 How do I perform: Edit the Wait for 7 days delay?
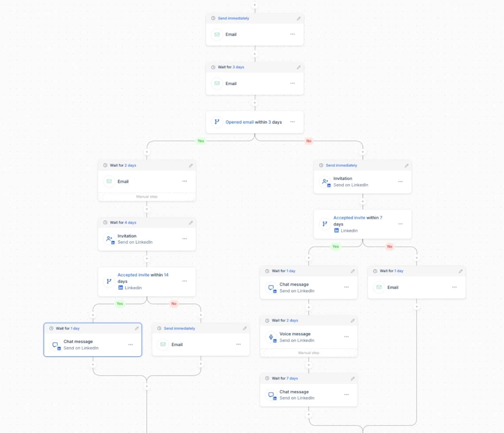(x=352, y=379)
